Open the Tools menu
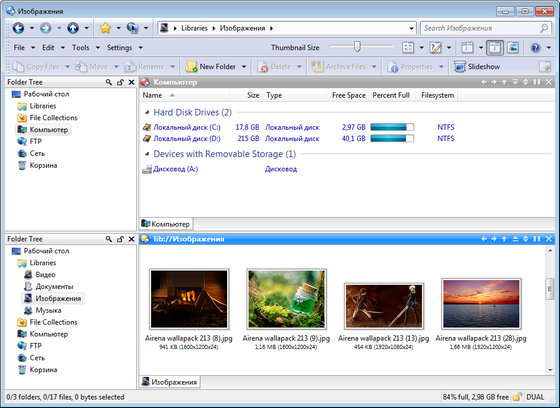 (81, 48)
